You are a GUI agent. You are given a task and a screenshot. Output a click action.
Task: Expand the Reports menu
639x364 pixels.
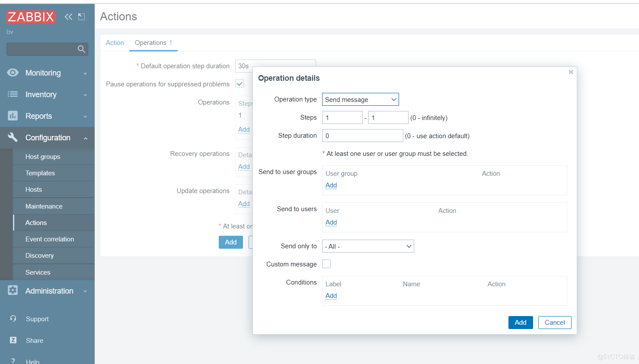[85, 117]
